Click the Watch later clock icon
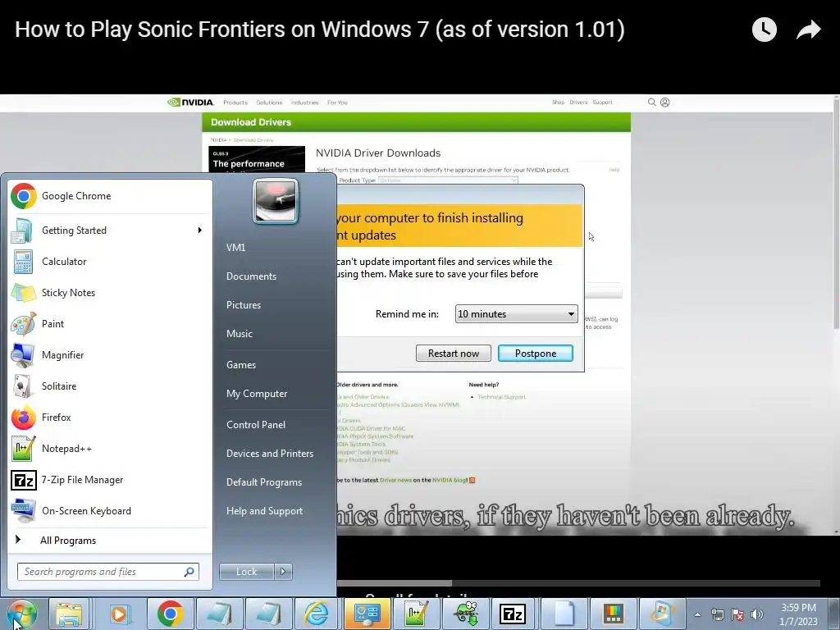Image resolution: width=840 pixels, height=630 pixels. tap(764, 30)
